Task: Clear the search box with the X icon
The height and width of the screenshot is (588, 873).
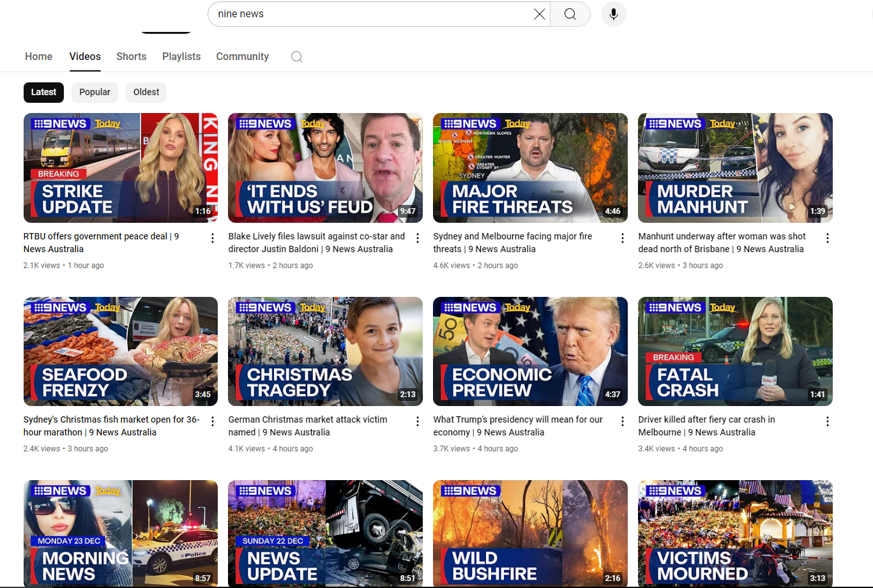Action: tap(540, 14)
